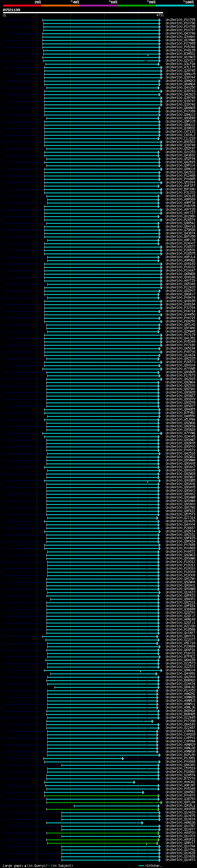Select the UniRef100_P69250 label
The height and width of the screenshot is (868, 197).
point(180,321)
